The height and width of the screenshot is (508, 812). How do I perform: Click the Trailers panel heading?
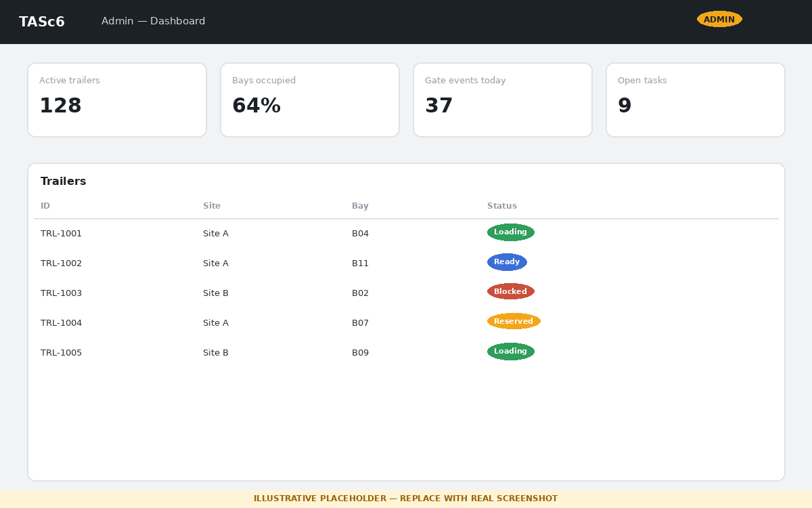(64, 182)
